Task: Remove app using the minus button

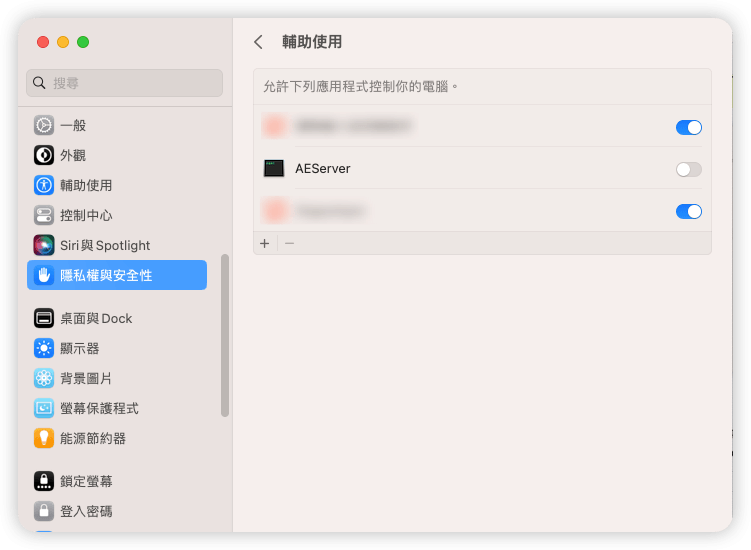Action: click(x=289, y=243)
